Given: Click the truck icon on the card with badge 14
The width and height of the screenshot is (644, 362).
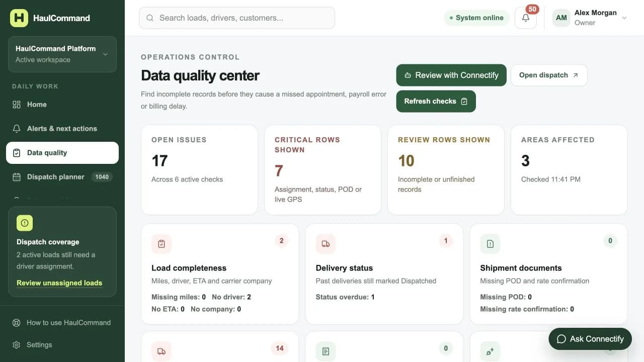Looking at the screenshot, I should point(162,351).
